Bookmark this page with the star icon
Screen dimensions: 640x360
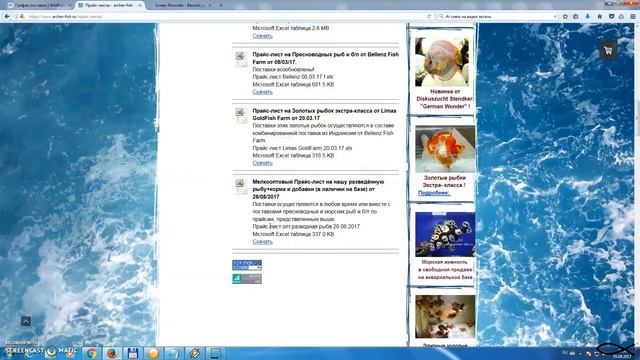[x=565, y=16]
